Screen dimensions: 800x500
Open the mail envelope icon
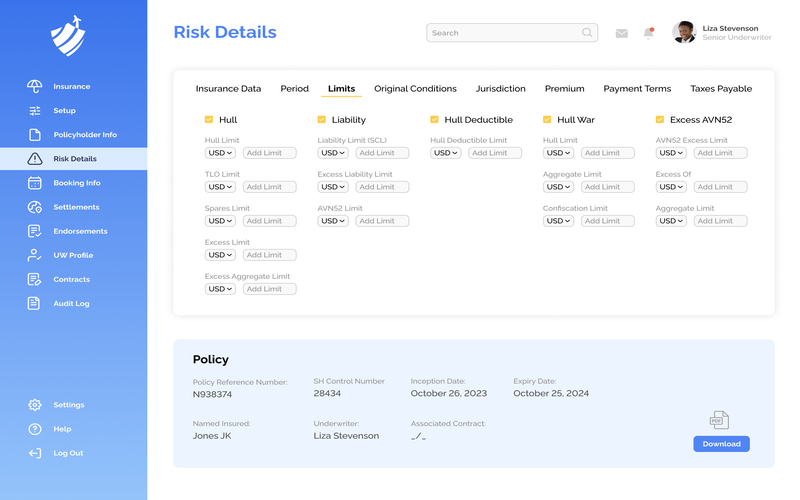pos(621,33)
